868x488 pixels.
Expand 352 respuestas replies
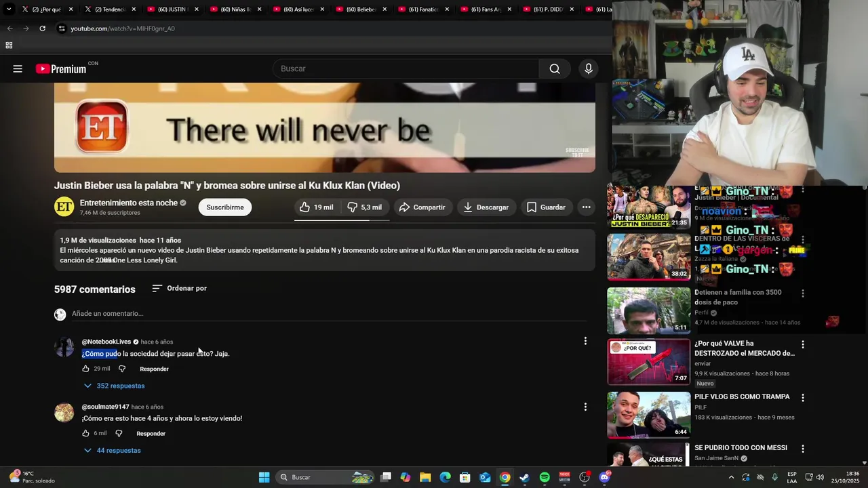(114, 386)
